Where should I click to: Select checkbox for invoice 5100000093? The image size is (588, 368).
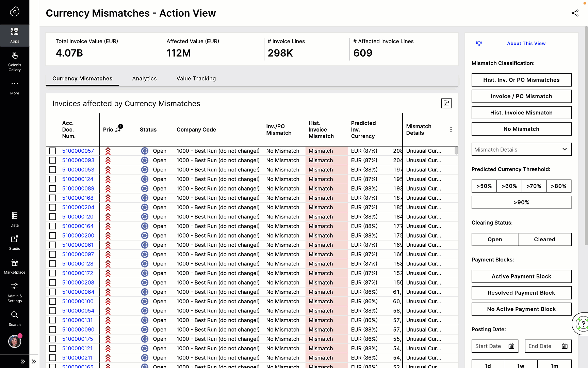point(52,160)
